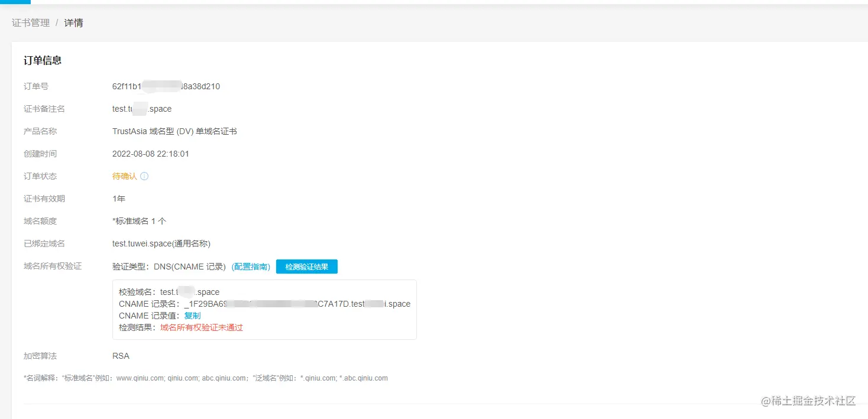868x419 pixels.
Task: Click the 名词解释 footnote text
Action: (206, 378)
